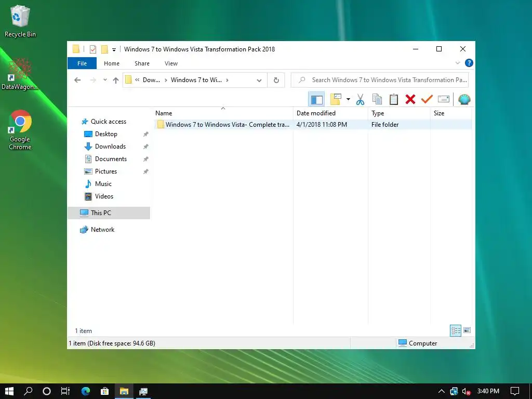Viewport: 532px width, 399px height.
Task: Click the breadcrumb chevron after Windows 7 to Wi...
Action: click(x=228, y=80)
